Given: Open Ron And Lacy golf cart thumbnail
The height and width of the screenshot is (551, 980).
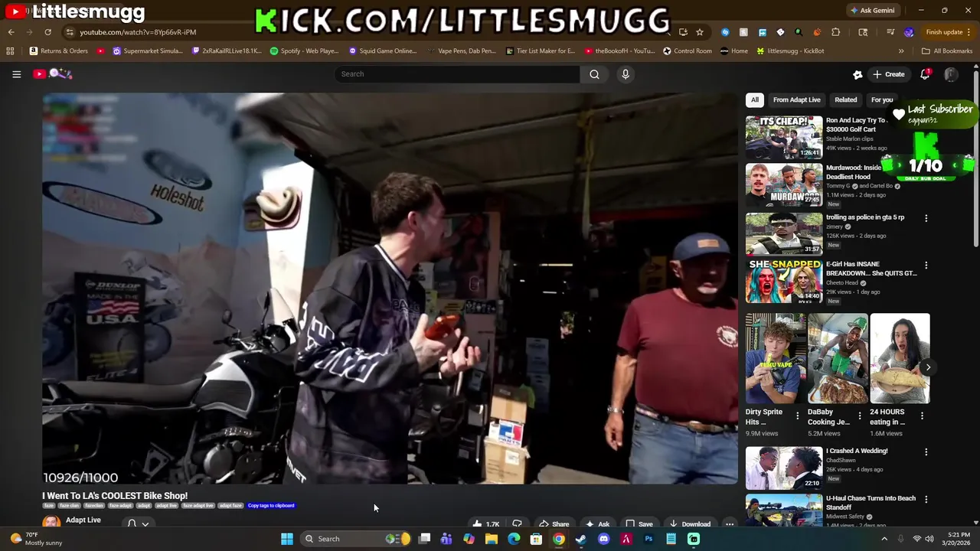Looking at the screenshot, I should click(x=784, y=137).
